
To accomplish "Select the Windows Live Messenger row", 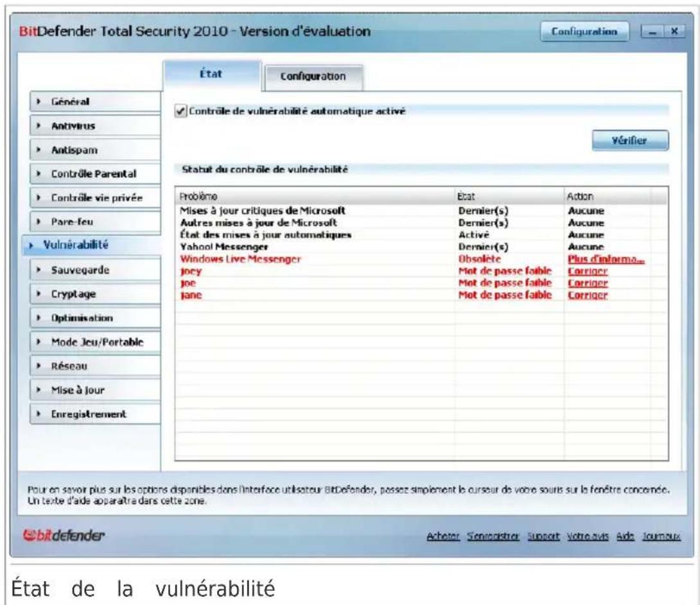I will (x=421, y=259).
